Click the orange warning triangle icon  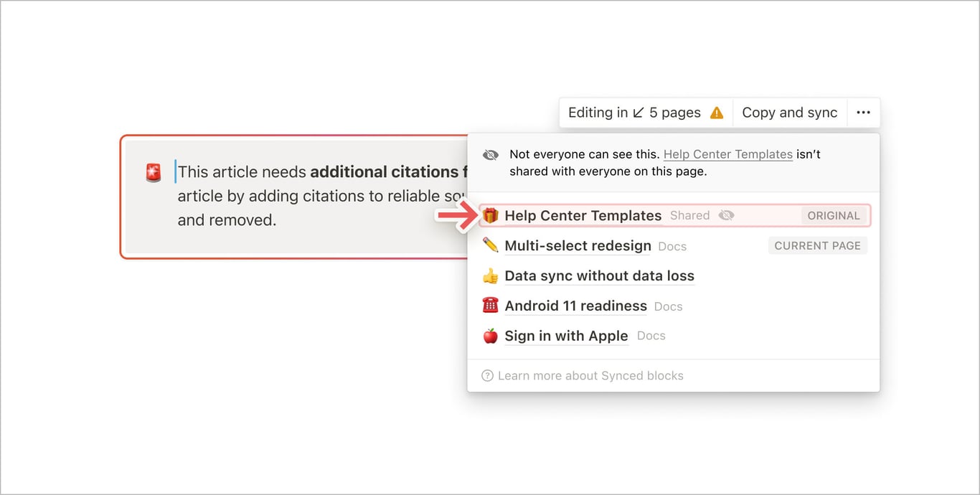tap(716, 113)
